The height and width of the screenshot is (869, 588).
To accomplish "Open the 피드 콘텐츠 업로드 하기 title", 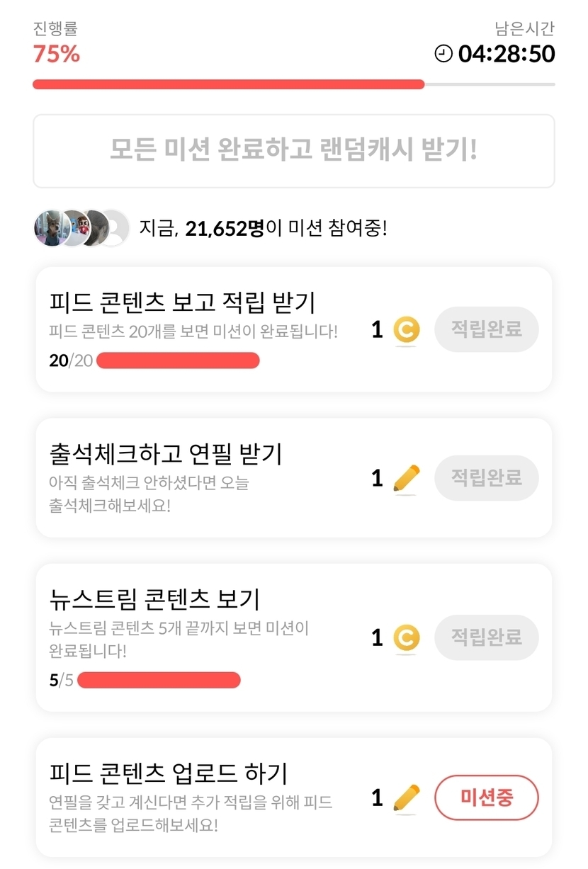I will coord(169,773).
